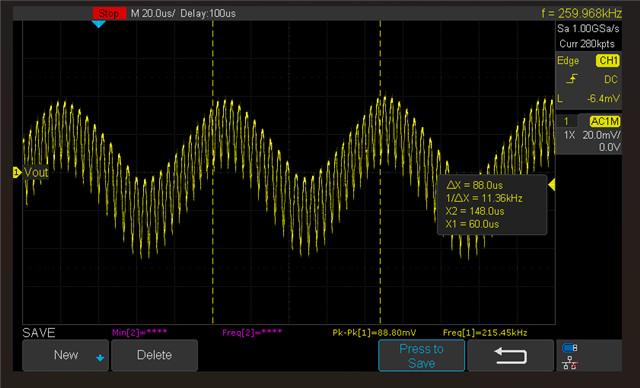This screenshot has width=640, height=388.
Task: Click the blue trigger position marker
Action: tap(98, 24)
